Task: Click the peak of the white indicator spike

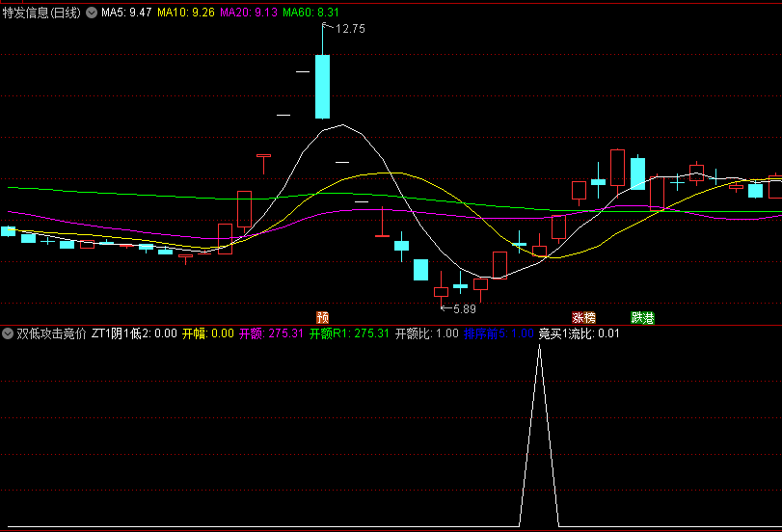Action: pyautogui.click(x=539, y=345)
